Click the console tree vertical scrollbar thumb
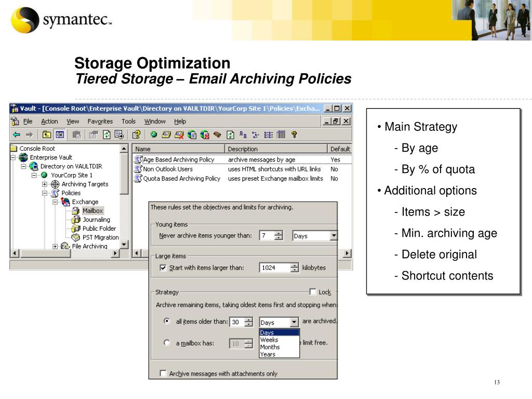This screenshot has height=399, width=532. (x=124, y=174)
